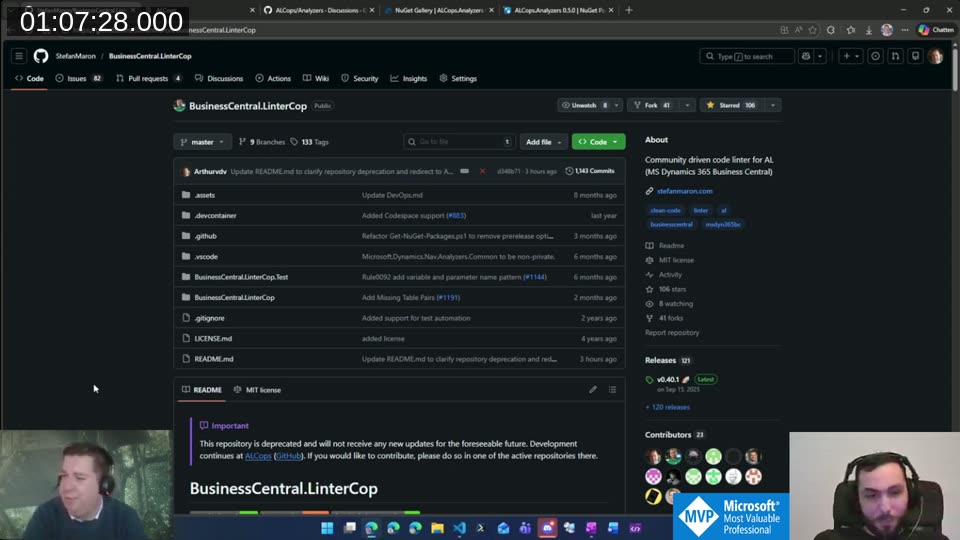This screenshot has width=960, height=540.
Task: Open the Discussions tab
Action: pyautogui.click(x=219, y=78)
